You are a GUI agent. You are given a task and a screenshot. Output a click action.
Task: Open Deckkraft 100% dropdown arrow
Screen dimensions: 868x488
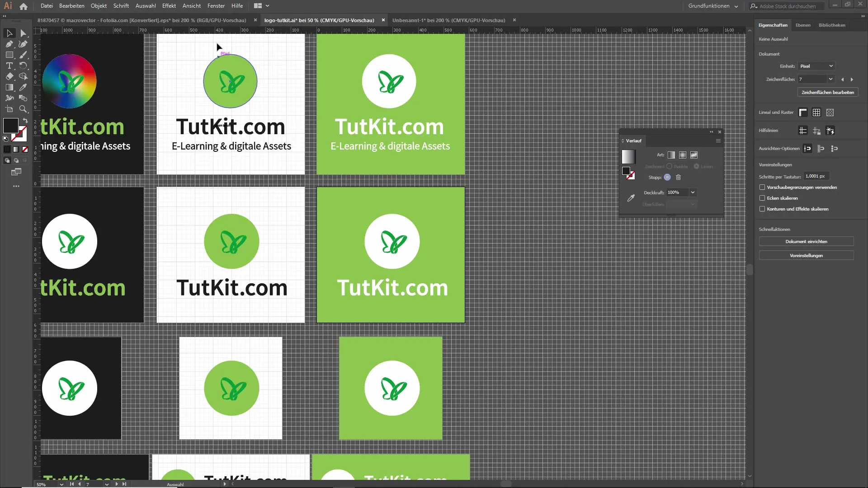[693, 192]
